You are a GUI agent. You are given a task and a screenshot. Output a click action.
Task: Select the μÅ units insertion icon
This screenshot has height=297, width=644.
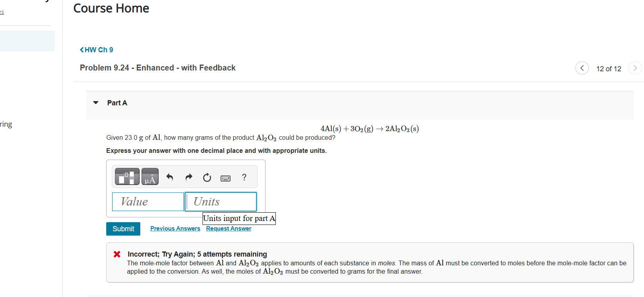pos(150,177)
